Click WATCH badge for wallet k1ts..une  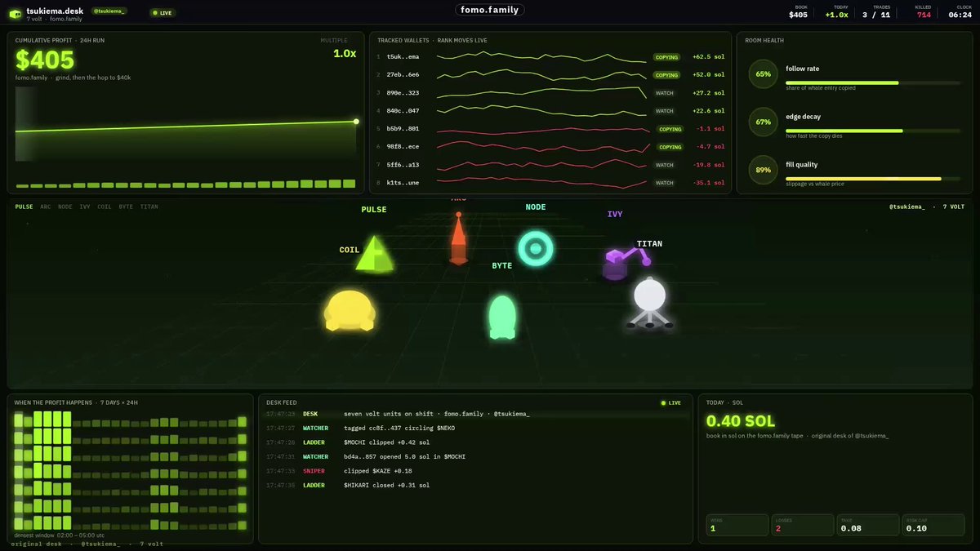point(665,183)
